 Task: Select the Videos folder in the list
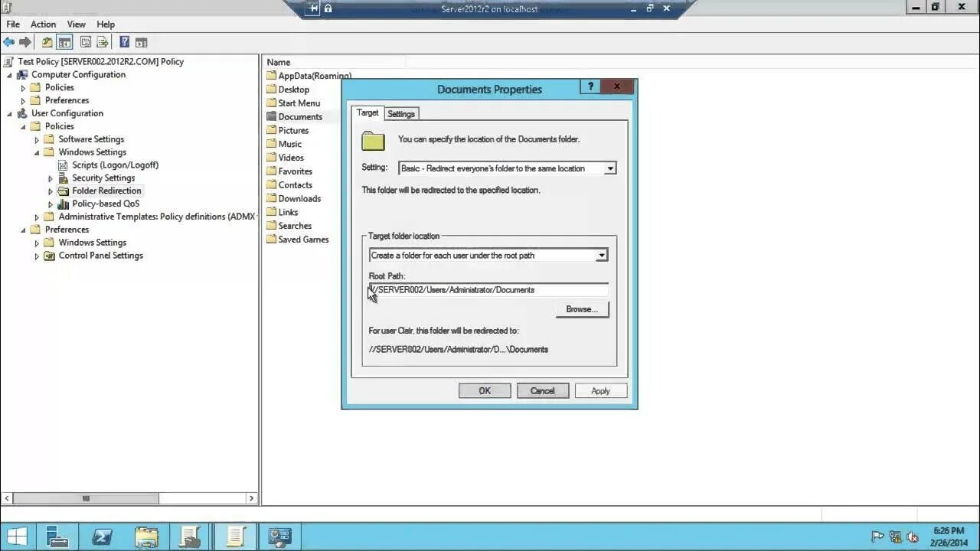285,158
